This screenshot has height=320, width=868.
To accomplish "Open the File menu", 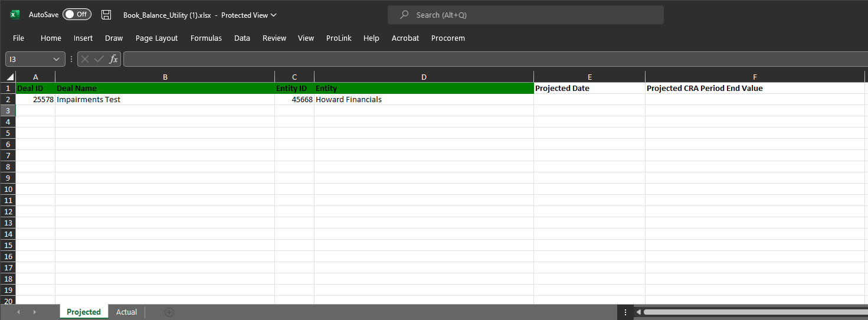I will [18, 38].
